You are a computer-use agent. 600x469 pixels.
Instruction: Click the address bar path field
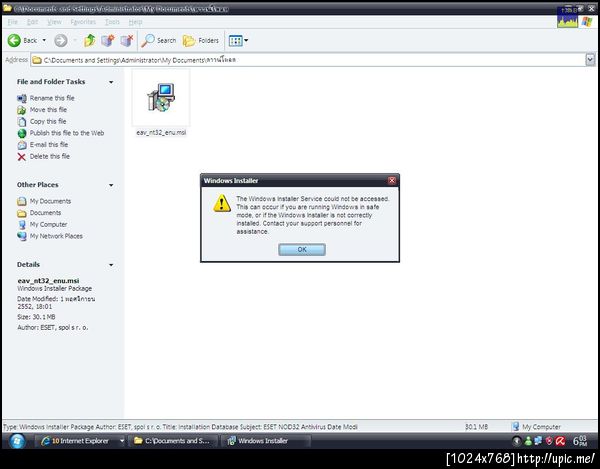tap(308, 60)
